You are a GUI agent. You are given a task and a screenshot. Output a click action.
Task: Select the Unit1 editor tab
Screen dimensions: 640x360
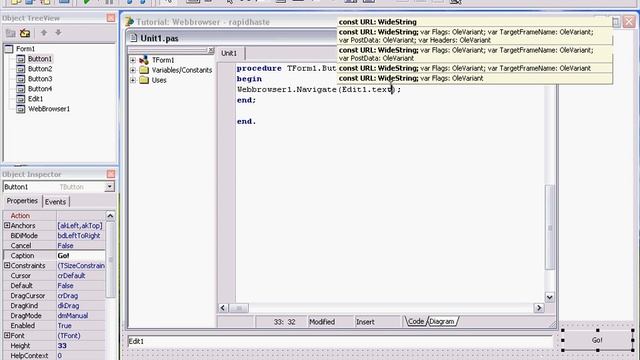[229, 53]
